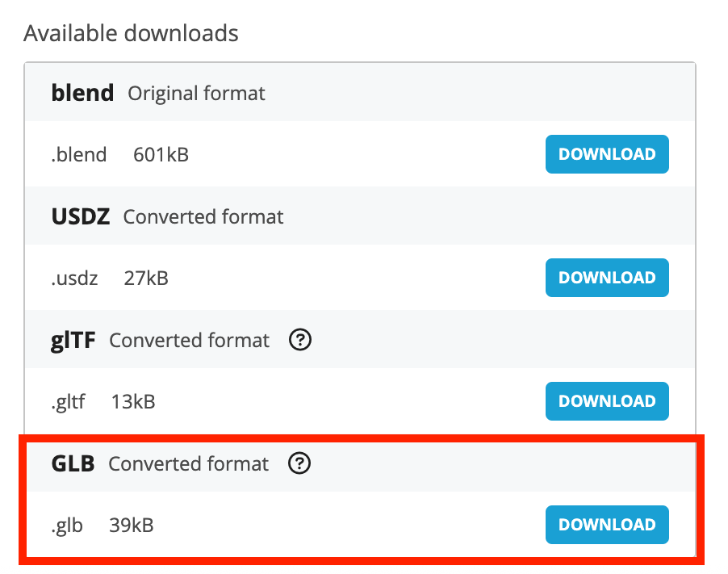Viewport: 728px width, 574px height.
Task: Click the USDZ format heading
Action: click(x=80, y=217)
